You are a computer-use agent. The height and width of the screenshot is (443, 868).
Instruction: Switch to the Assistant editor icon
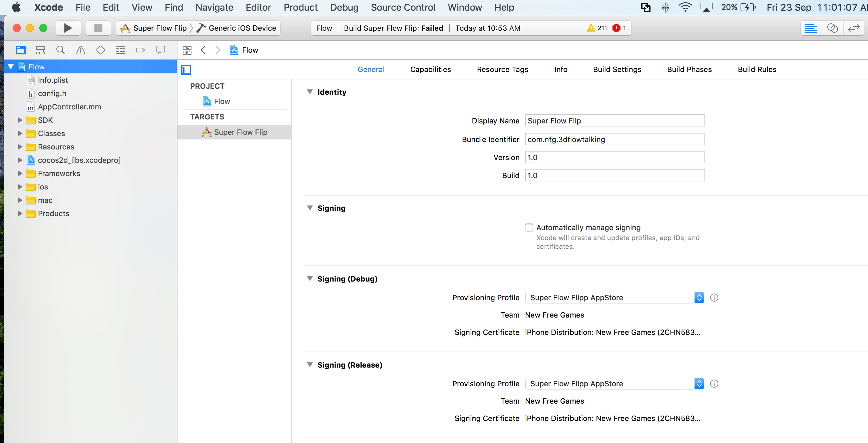[x=832, y=28]
